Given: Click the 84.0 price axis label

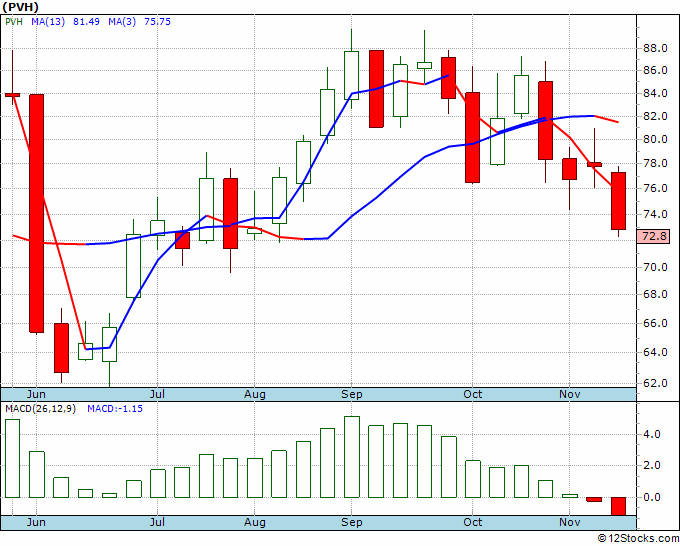Looking at the screenshot, I should tap(655, 93).
